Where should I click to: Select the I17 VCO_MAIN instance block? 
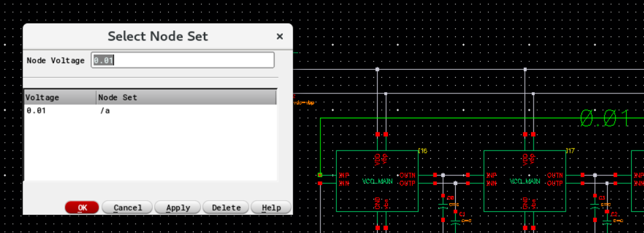coord(525,181)
